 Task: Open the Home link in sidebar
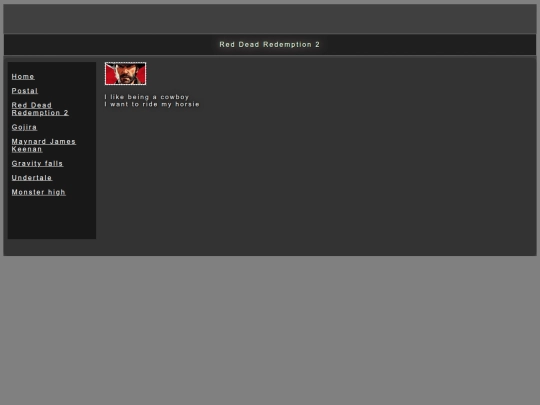pyautogui.click(x=23, y=76)
